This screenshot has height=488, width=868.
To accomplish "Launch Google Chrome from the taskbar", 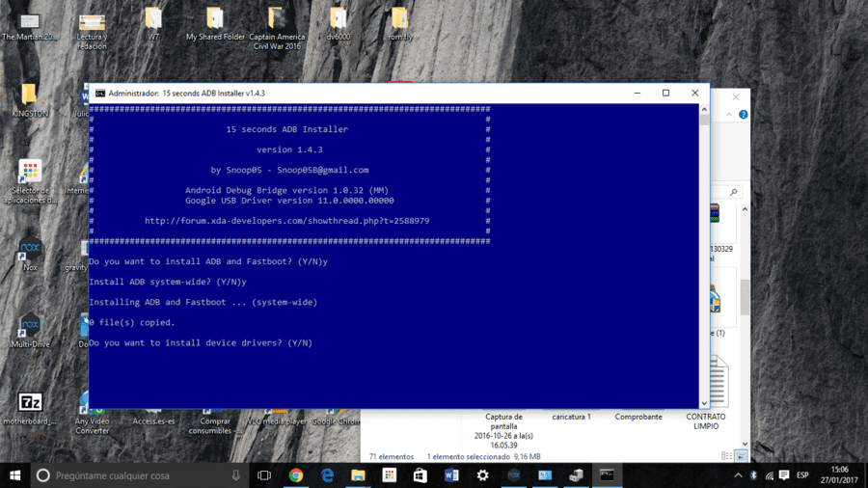I will click(296, 475).
